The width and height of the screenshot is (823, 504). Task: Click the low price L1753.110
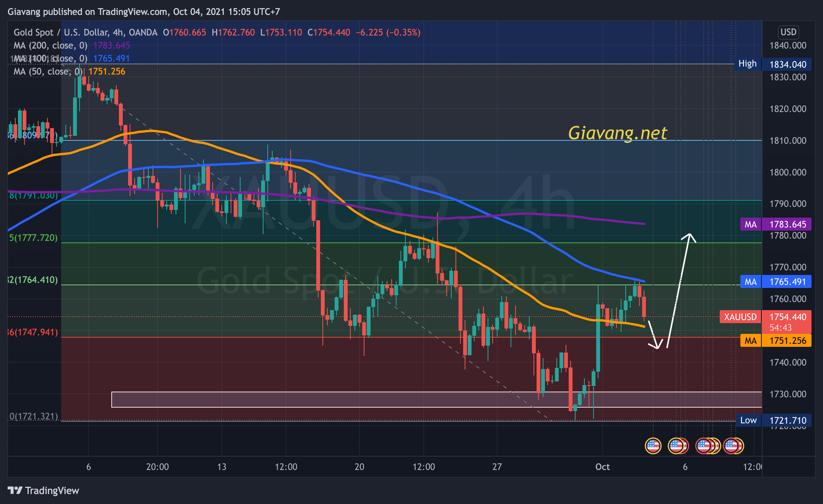click(281, 33)
